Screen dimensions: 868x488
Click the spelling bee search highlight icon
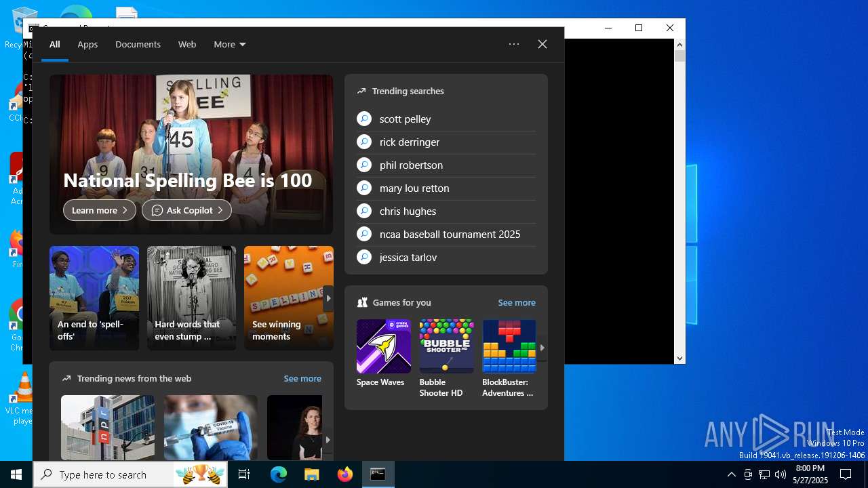click(x=200, y=474)
